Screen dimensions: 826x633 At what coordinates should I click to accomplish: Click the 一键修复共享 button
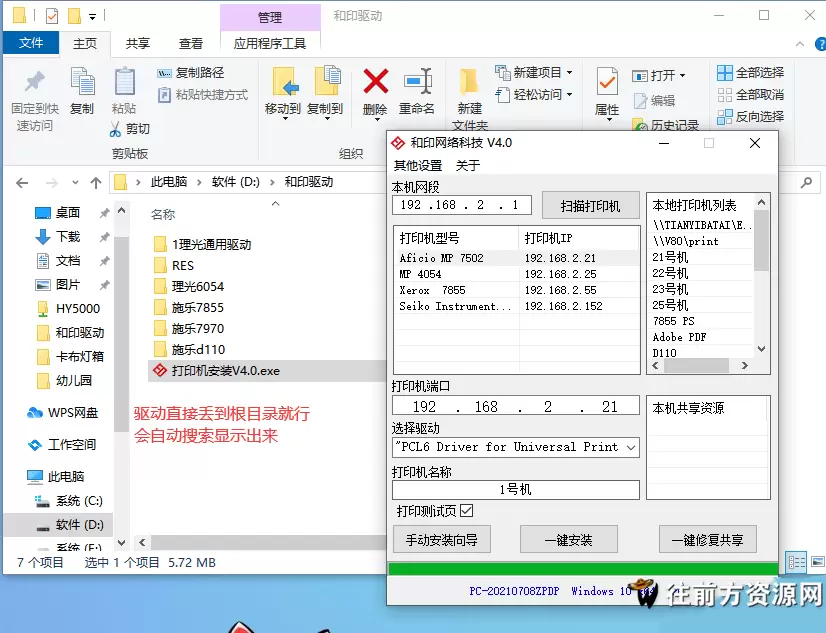(707, 540)
